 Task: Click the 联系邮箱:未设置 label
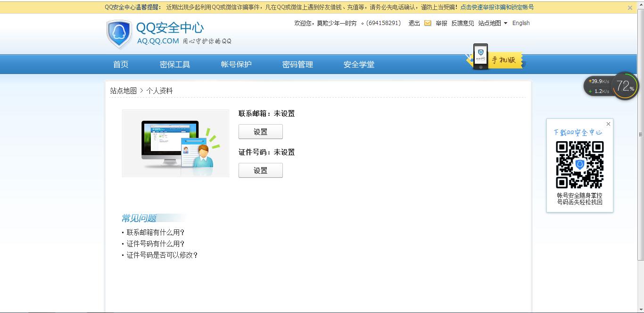pos(267,113)
